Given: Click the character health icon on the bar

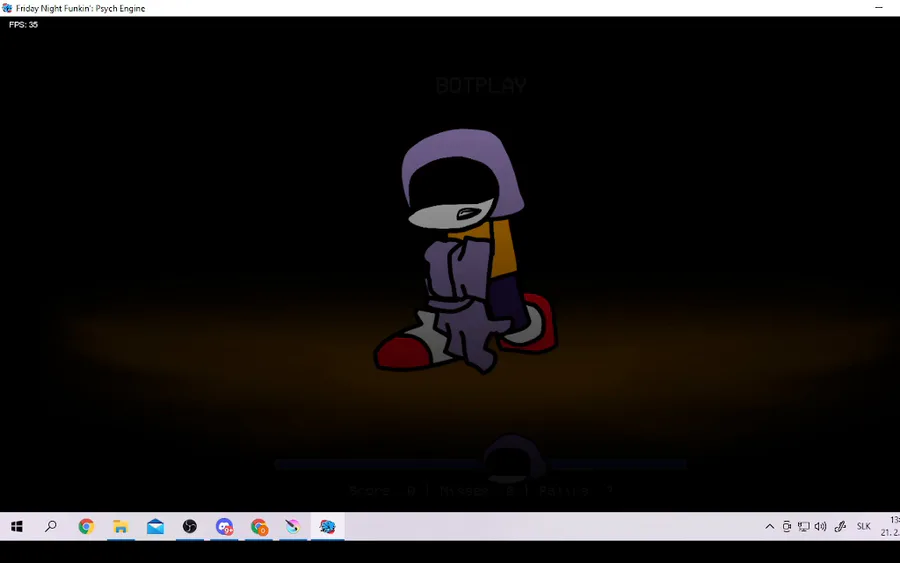Looking at the screenshot, I should coord(513,459).
